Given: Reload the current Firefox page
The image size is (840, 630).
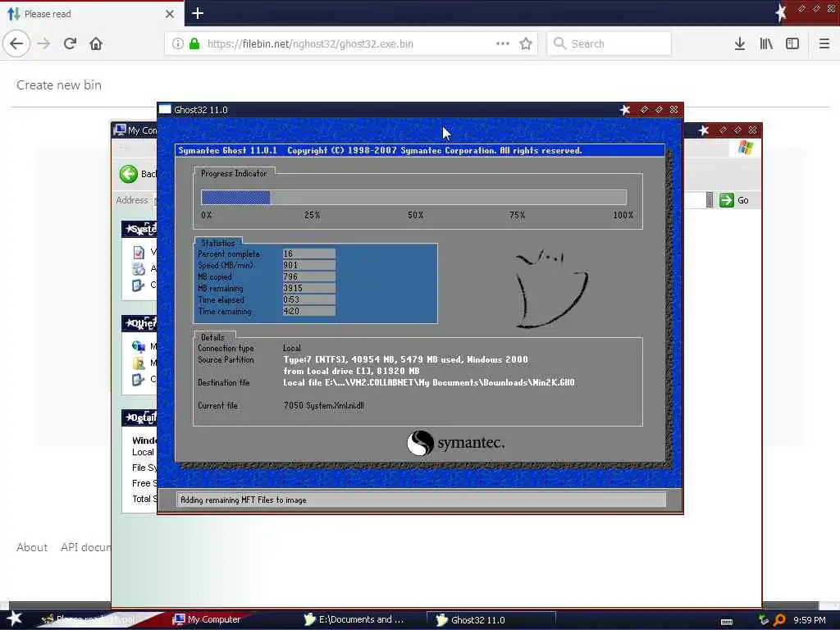Looking at the screenshot, I should [x=70, y=43].
